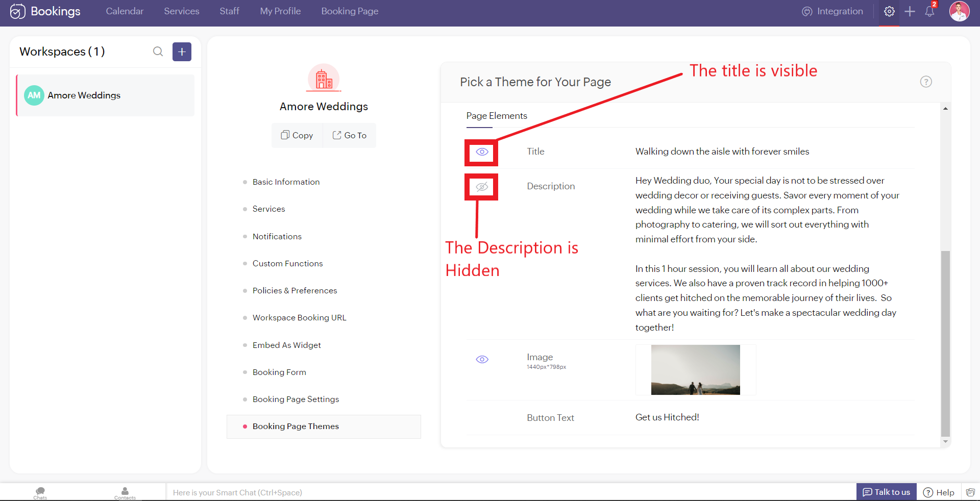Open the Chats icon in bottom bar
980x501 pixels.
tap(40, 492)
